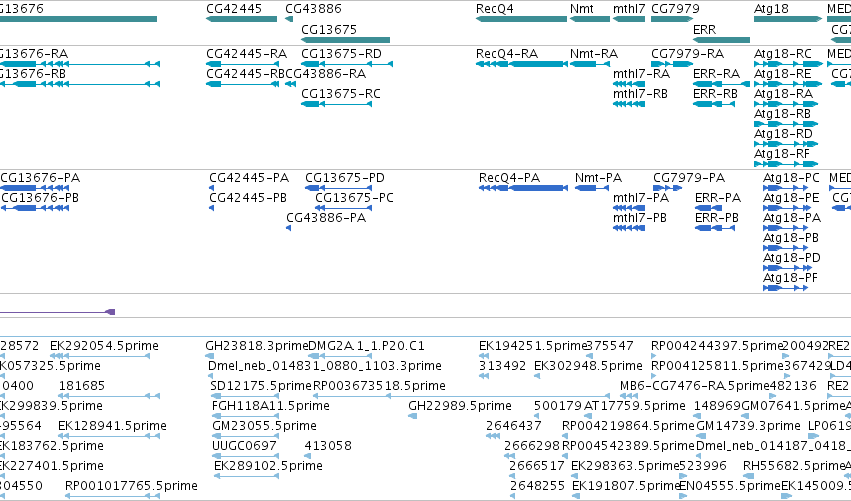Select transcript CG13675-RD
Image resolution: width=851 pixels, height=501 pixels.
pos(347,64)
